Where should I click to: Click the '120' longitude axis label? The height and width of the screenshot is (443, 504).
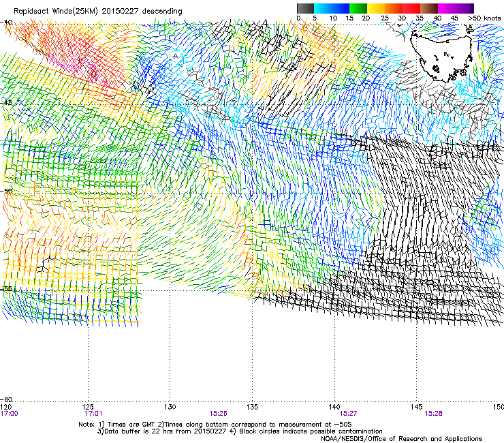pos(6,407)
